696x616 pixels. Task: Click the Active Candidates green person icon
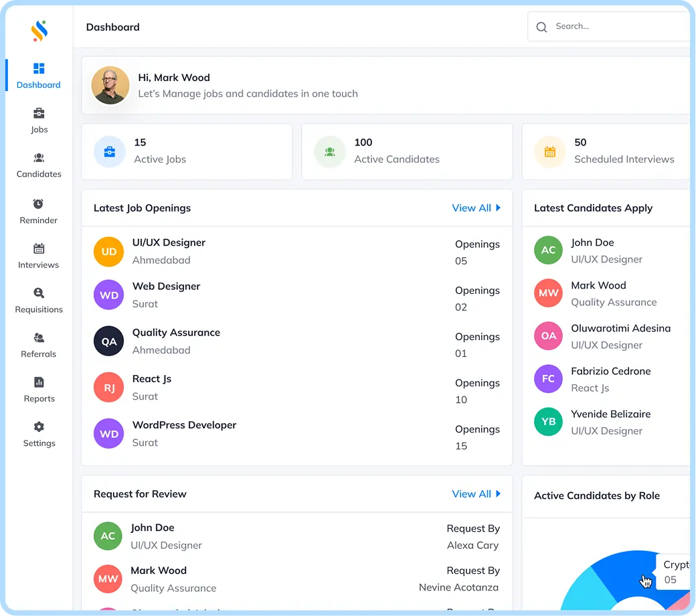[x=330, y=152]
